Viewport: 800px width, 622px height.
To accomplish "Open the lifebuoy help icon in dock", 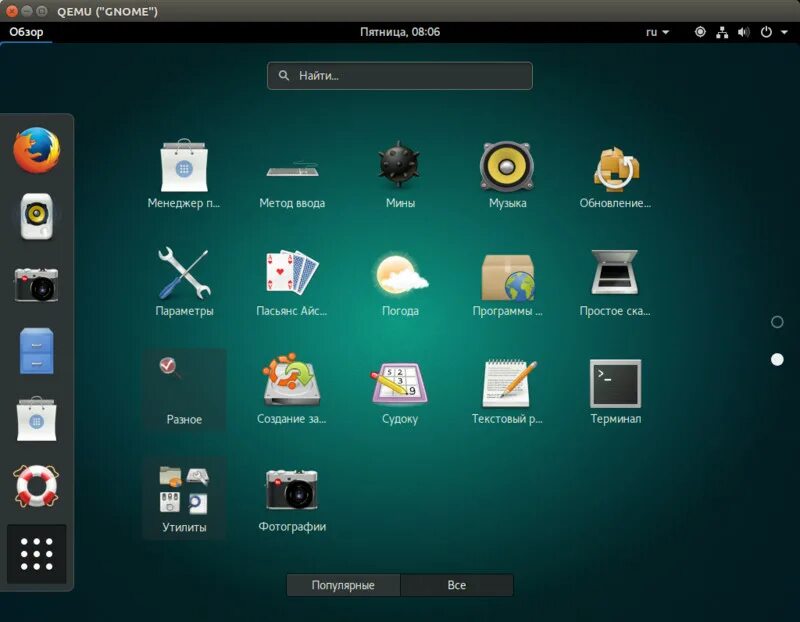I will tap(36, 486).
